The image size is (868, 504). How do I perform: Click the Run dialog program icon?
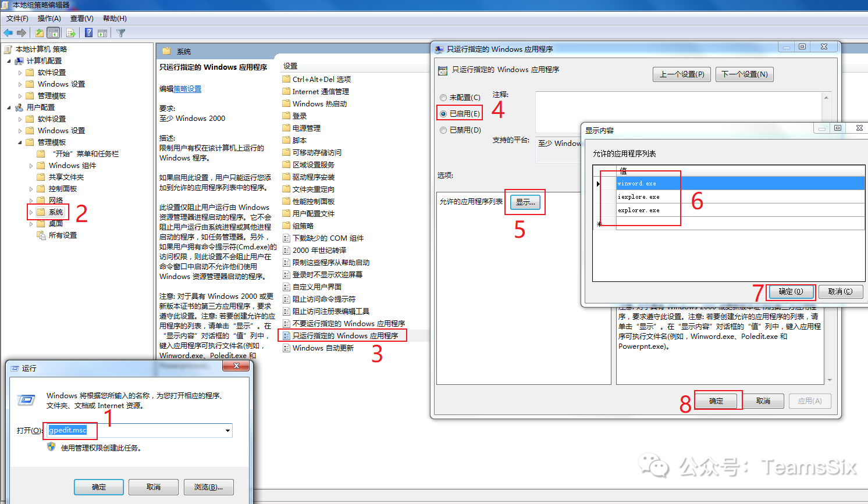pos(26,400)
